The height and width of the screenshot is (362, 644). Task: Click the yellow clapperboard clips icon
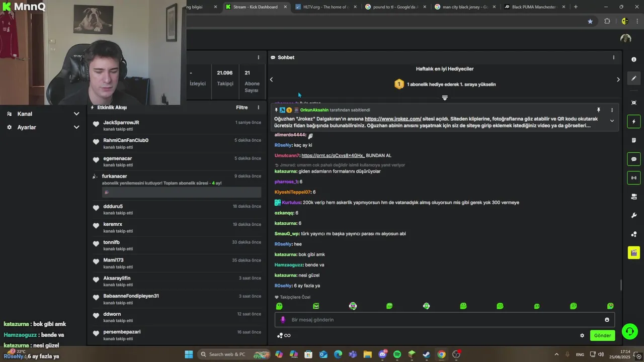pos(633,252)
